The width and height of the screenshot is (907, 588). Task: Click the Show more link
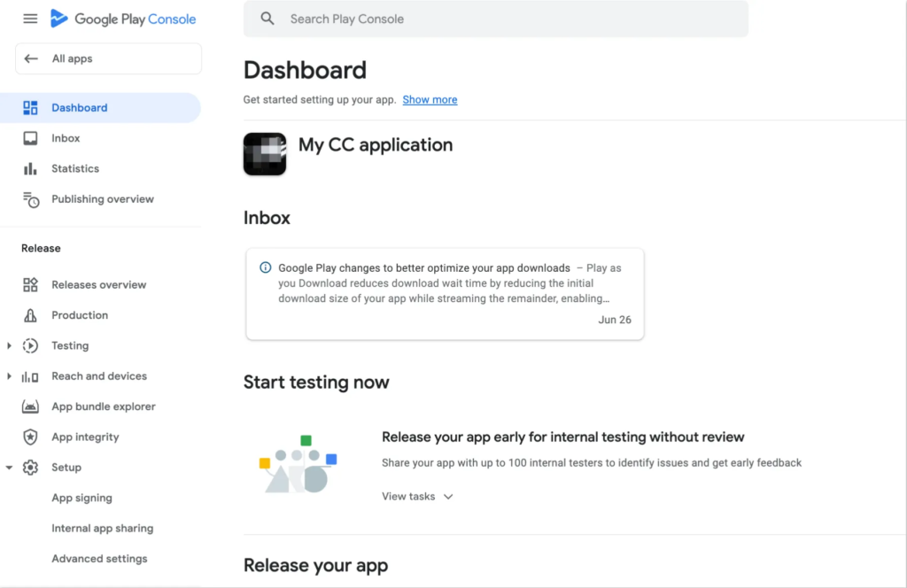430,100
